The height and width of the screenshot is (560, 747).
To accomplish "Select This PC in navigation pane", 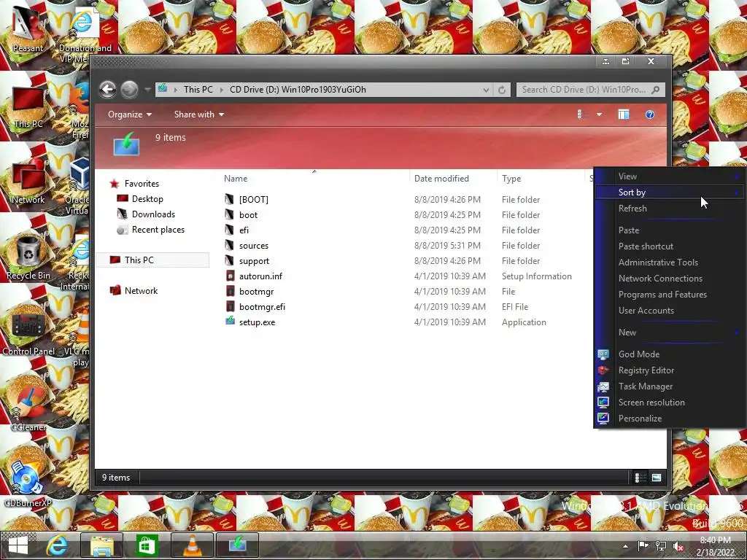I will tap(152, 260).
